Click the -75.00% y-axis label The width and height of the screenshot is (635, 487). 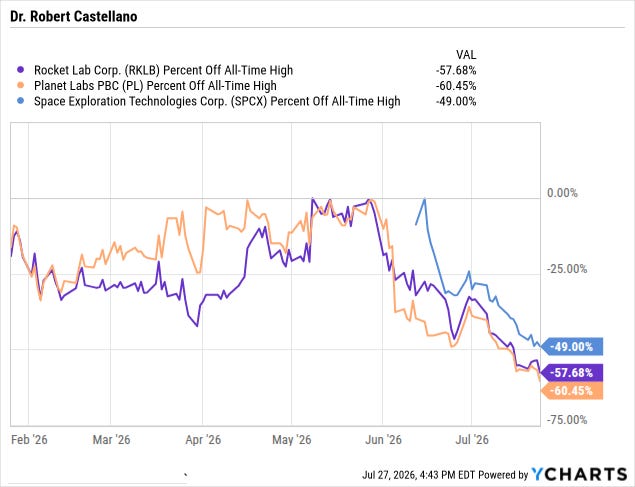(x=567, y=420)
